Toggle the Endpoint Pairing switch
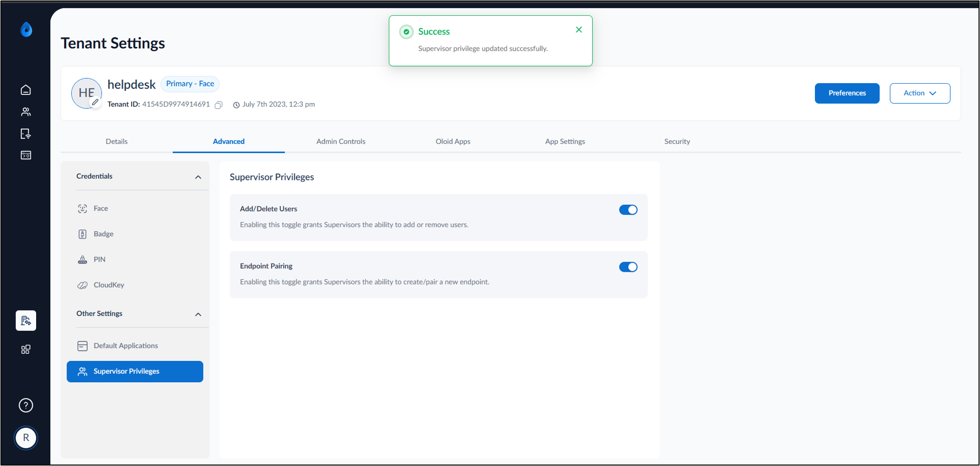This screenshot has width=980, height=466. tap(628, 267)
